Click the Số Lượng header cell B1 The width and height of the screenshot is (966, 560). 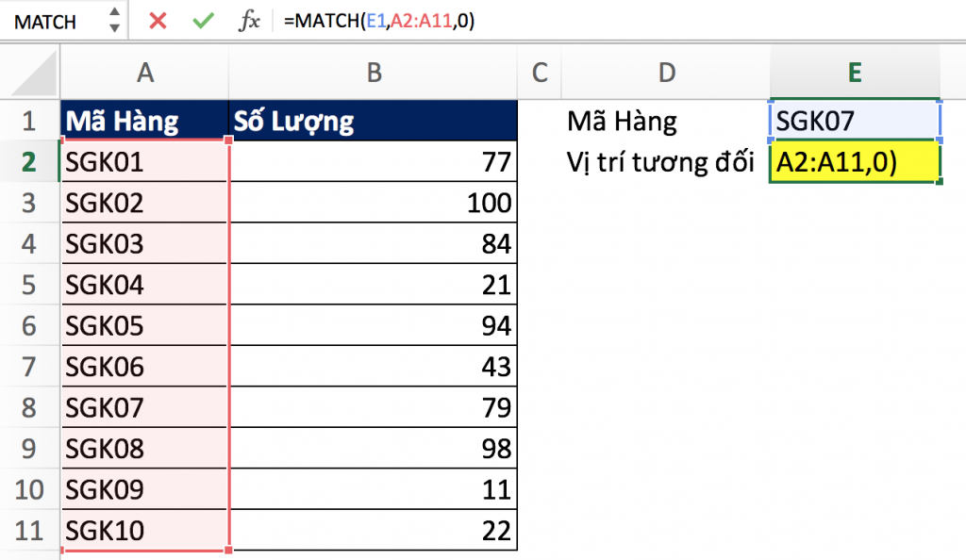point(374,121)
